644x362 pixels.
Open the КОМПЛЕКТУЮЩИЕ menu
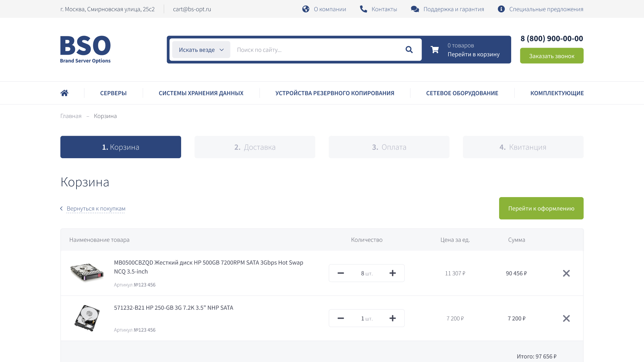click(x=557, y=93)
